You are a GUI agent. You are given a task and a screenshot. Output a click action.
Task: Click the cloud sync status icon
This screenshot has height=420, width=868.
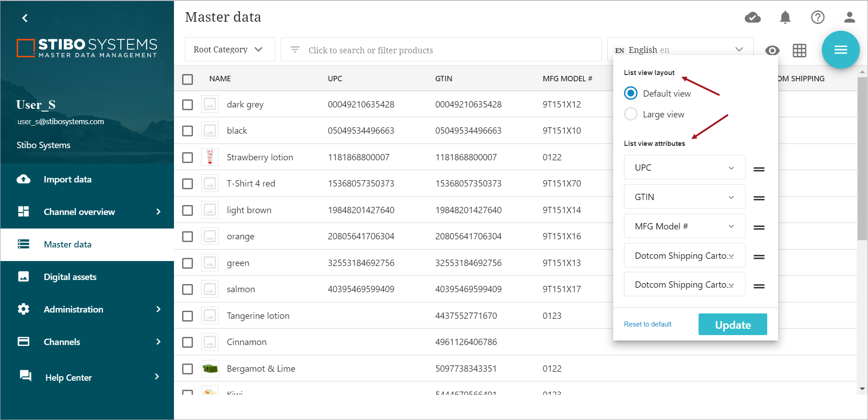[752, 18]
